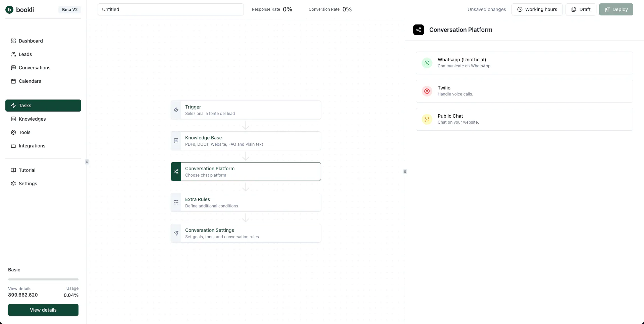This screenshot has width=644, height=324.
Task: Open the Dashboard page
Action: tap(43, 41)
